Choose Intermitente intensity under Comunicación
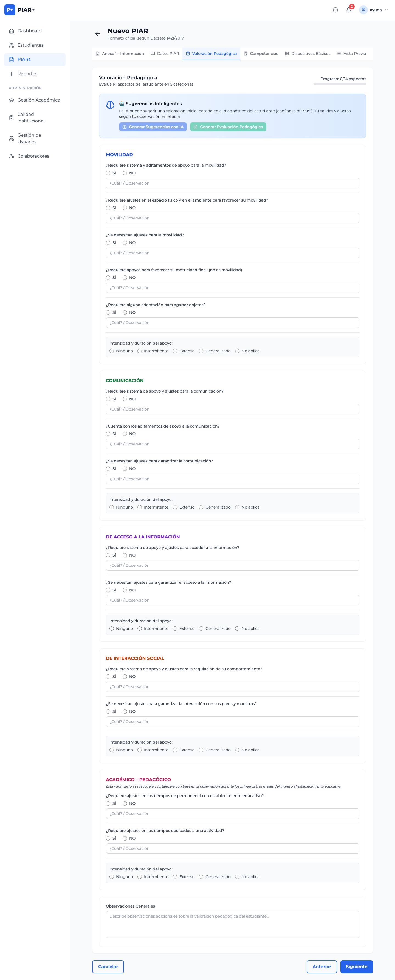Image resolution: width=395 pixels, height=980 pixels. click(x=140, y=507)
